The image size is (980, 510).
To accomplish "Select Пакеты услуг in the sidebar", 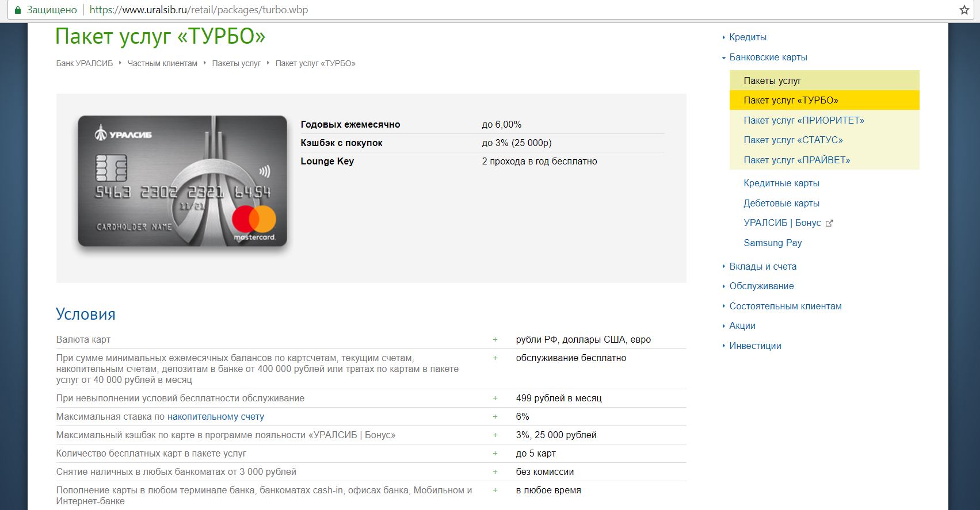I will click(824, 80).
